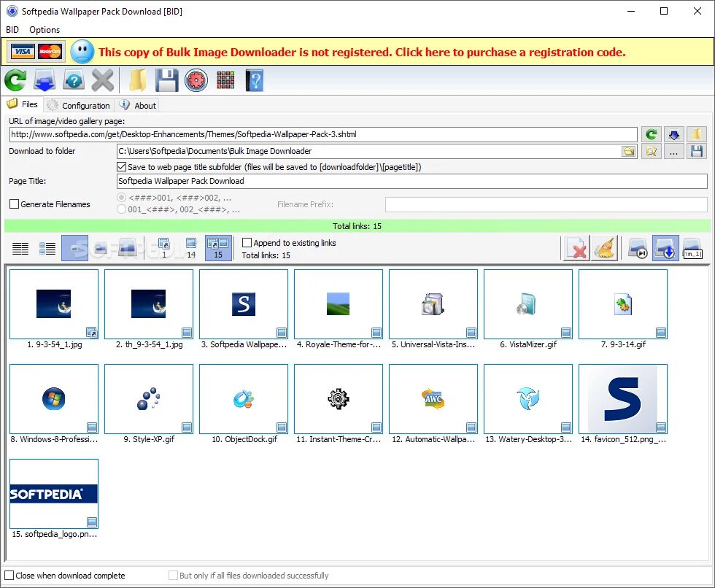This screenshot has width=715, height=588.
Task: Click the small floppy save button
Action: (x=697, y=151)
